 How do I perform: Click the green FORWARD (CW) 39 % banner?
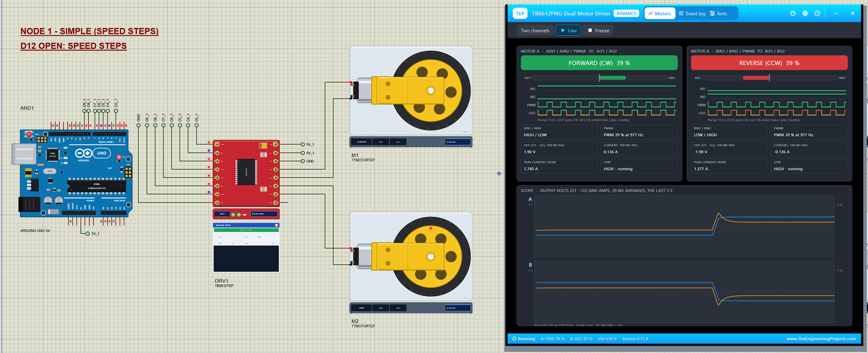pyautogui.click(x=599, y=63)
